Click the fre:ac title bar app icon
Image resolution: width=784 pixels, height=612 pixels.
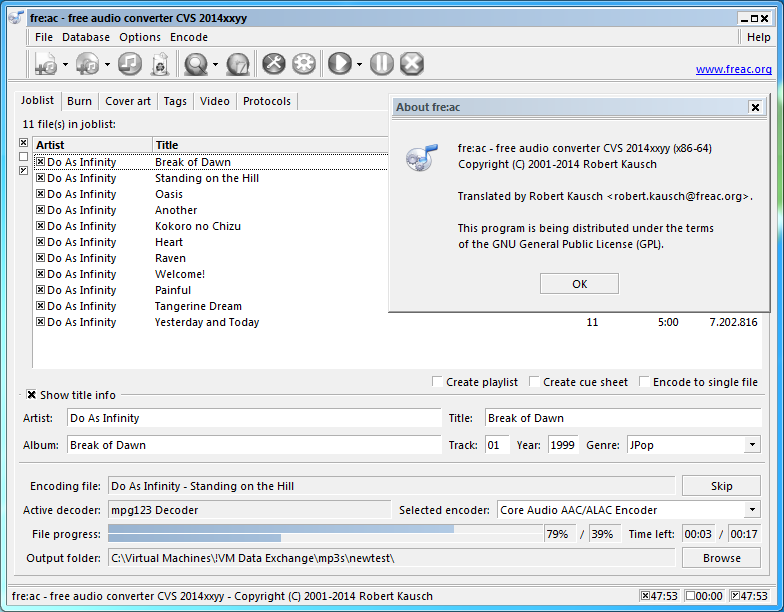click(x=16, y=18)
